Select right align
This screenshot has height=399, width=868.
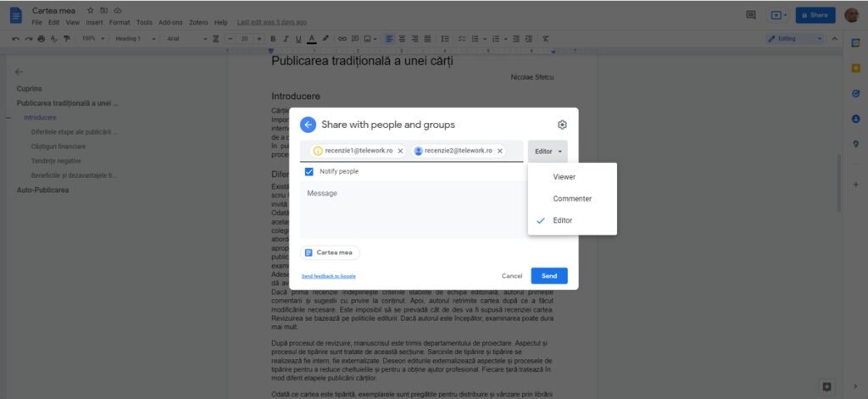point(415,39)
